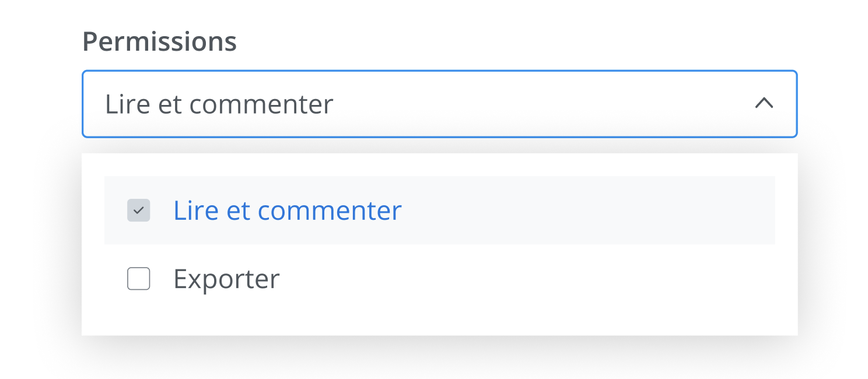Collapse the Permissions dropdown using the chevron
This screenshot has width=868, height=379.
point(764,104)
